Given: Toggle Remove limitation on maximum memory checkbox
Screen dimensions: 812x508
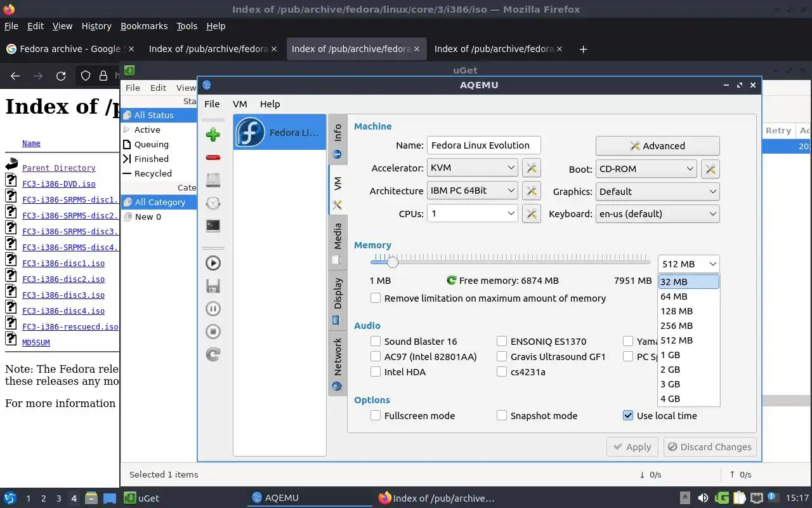Looking at the screenshot, I should 376,298.
